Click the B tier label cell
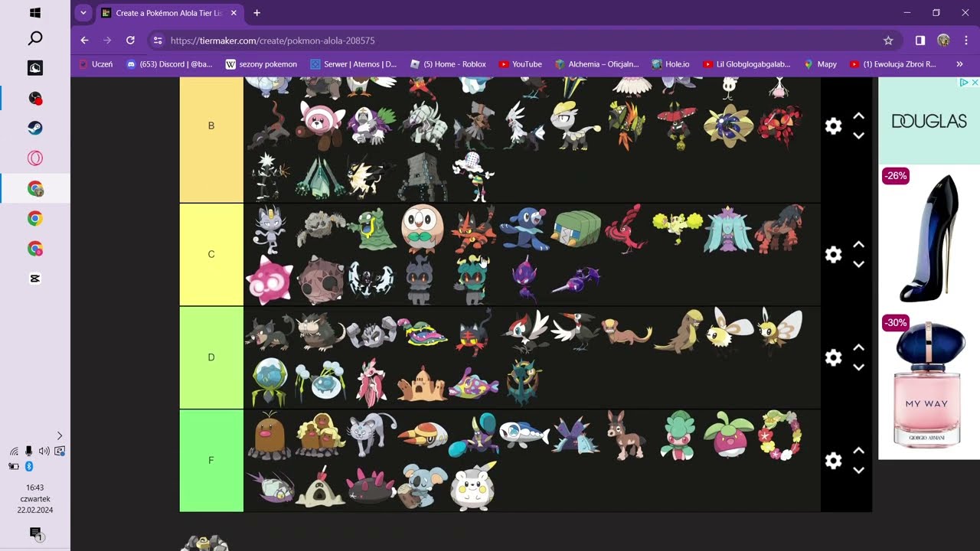Viewport: 980px width, 551px height. pyautogui.click(x=211, y=139)
